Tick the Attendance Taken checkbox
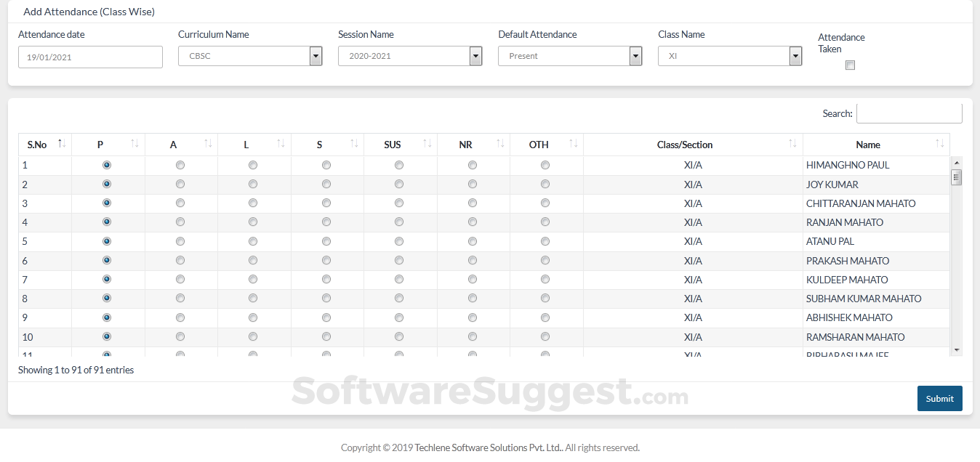980x462 pixels. [x=850, y=65]
